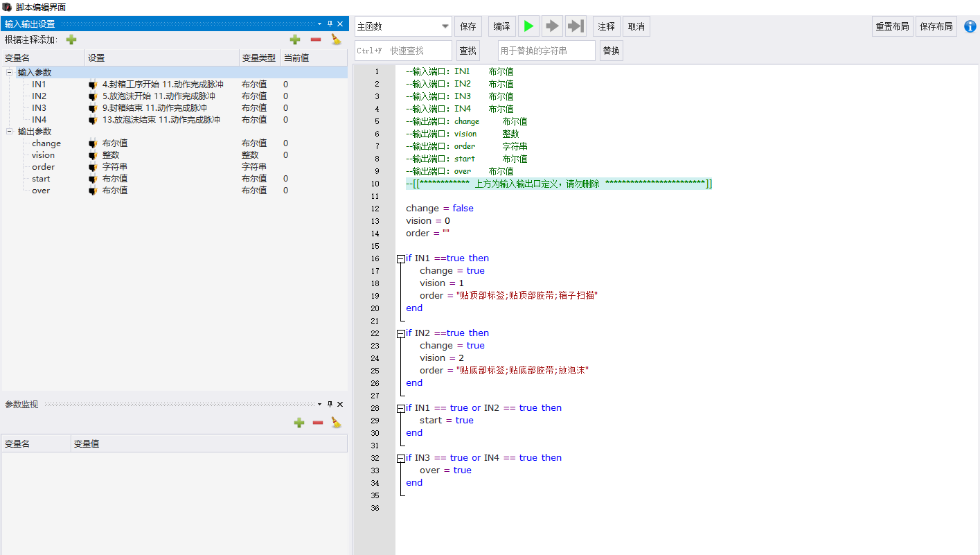The image size is (980, 555).
Task: Collapse the 输出参数 tree node
Action: tap(10, 131)
